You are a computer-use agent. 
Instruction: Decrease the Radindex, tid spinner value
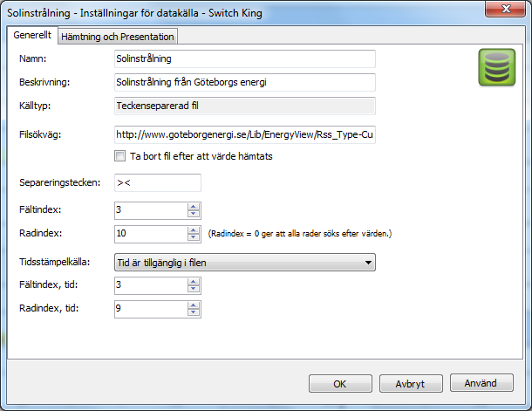(193, 312)
